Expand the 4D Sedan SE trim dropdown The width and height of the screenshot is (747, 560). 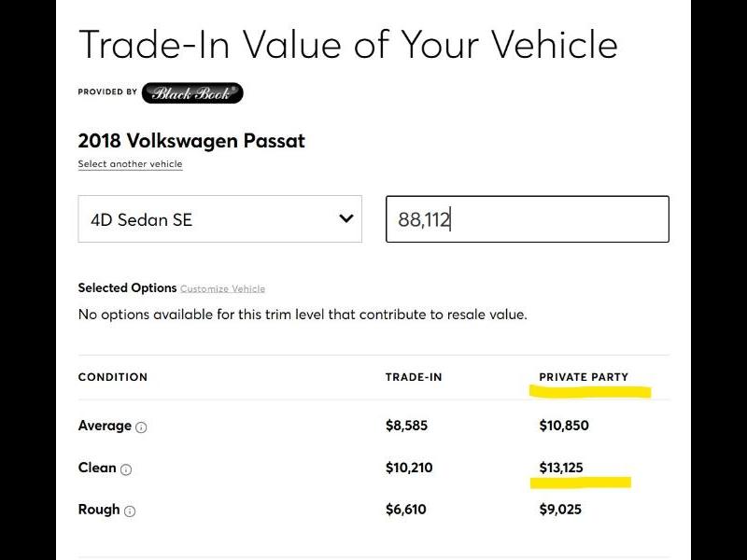coord(219,219)
